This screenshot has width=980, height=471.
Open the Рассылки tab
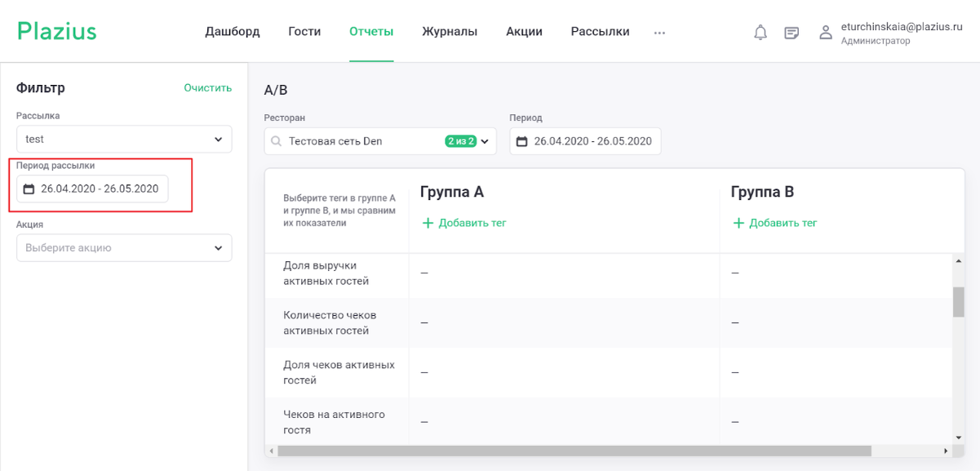(x=600, y=31)
